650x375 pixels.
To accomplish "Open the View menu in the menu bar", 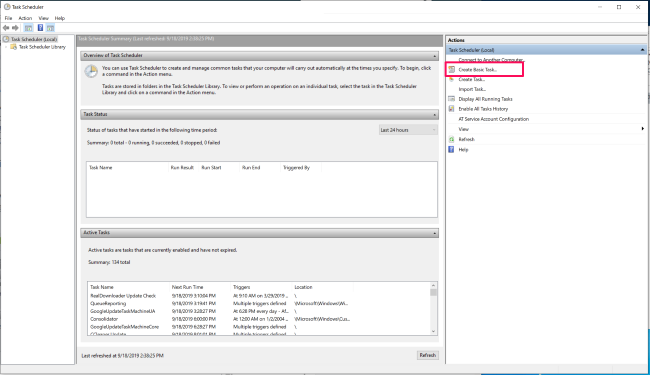I will click(44, 18).
